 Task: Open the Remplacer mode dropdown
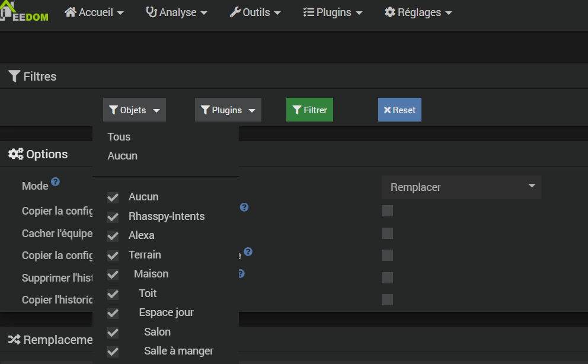pyautogui.click(x=461, y=187)
